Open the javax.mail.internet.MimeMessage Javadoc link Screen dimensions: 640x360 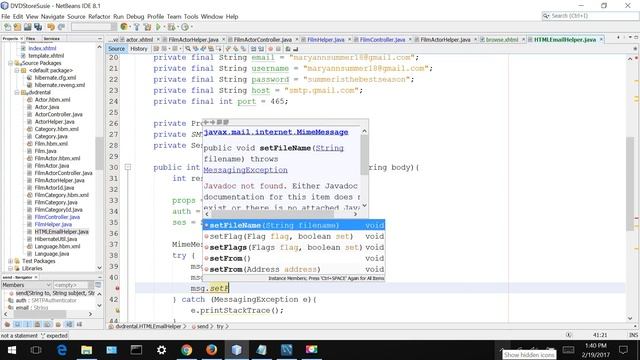pos(276,132)
